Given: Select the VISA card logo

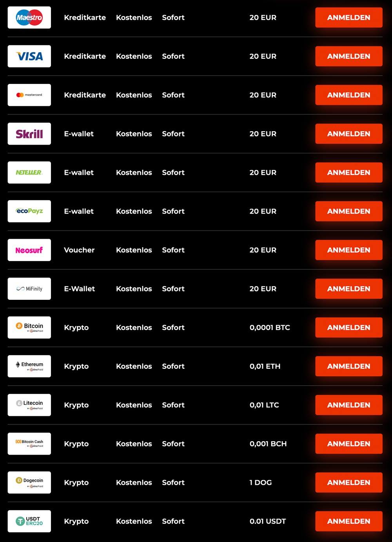Looking at the screenshot, I should (29, 56).
